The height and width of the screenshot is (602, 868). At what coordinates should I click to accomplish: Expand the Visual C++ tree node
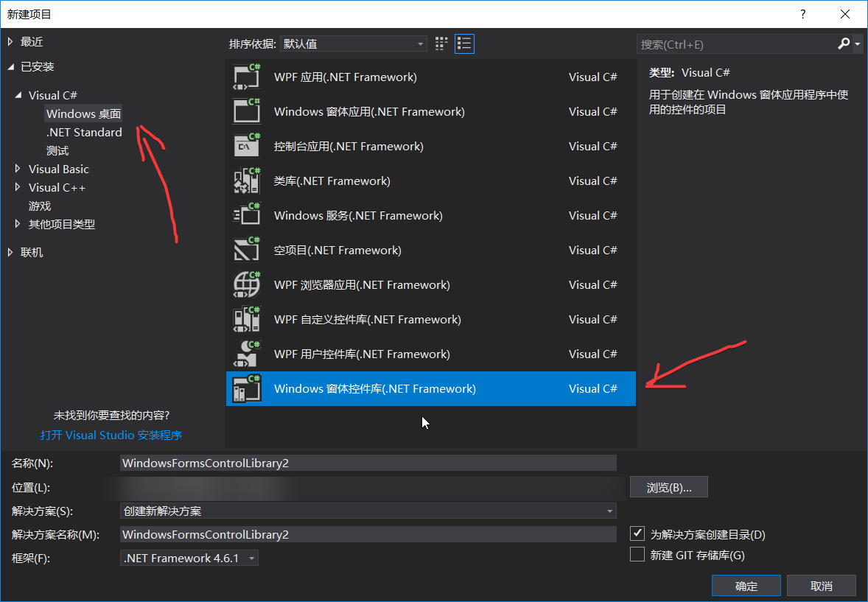click(18, 187)
